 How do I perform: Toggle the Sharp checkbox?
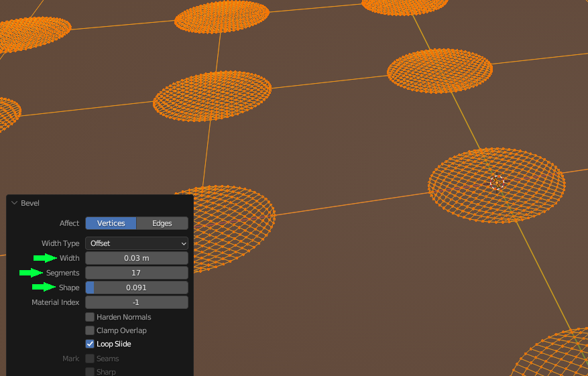click(90, 371)
